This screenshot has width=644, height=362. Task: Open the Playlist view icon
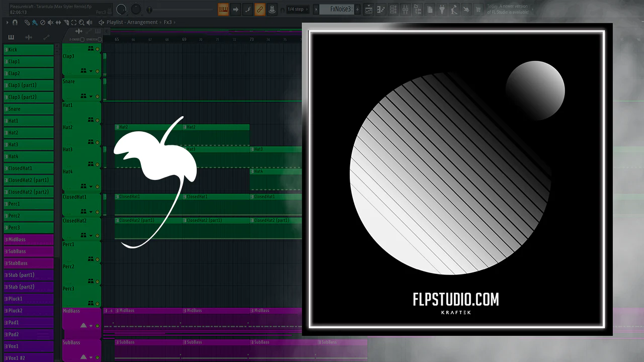(368, 10)
